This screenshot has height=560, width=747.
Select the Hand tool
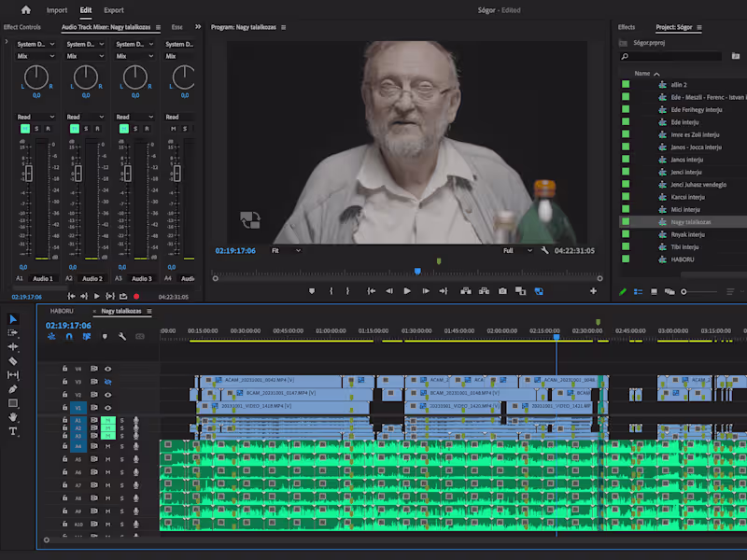13,416
